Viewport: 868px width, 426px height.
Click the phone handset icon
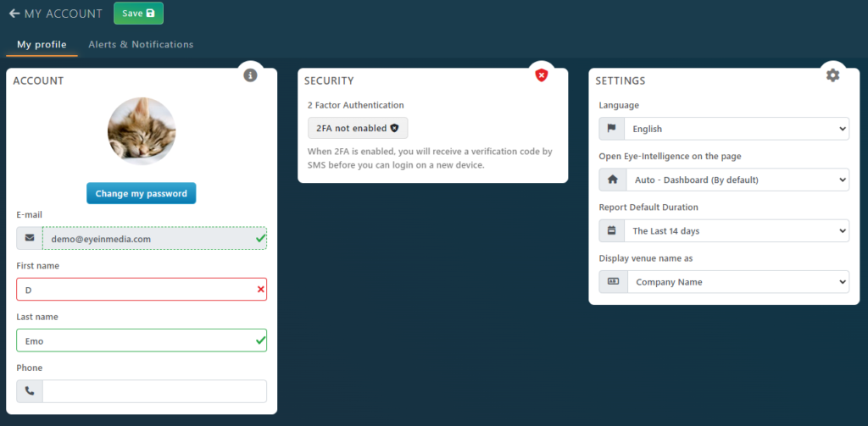(30, 391)
